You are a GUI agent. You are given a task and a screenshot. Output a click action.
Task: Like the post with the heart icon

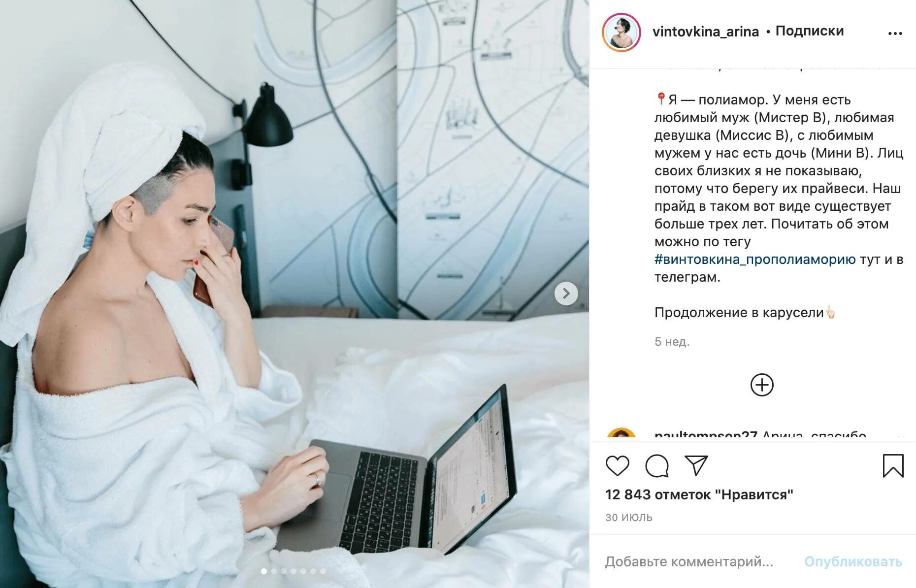pyautogui.click(x=617, y=465)
